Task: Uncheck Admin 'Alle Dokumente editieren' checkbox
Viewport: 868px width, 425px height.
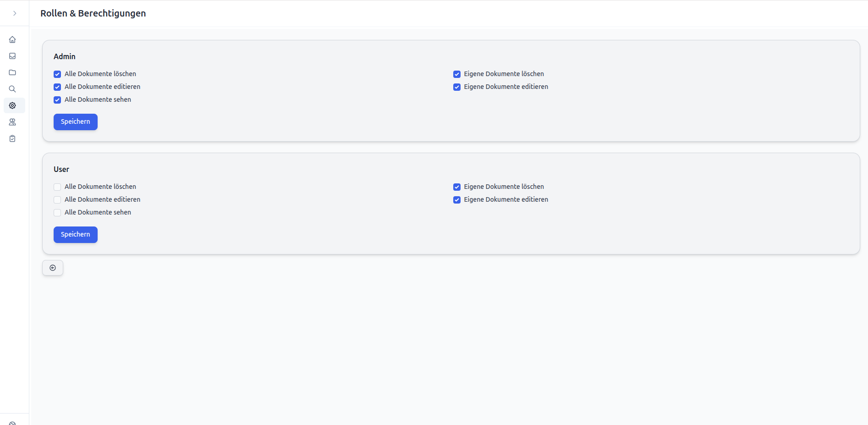Action: pyautogui.click(x=57, y=87)
